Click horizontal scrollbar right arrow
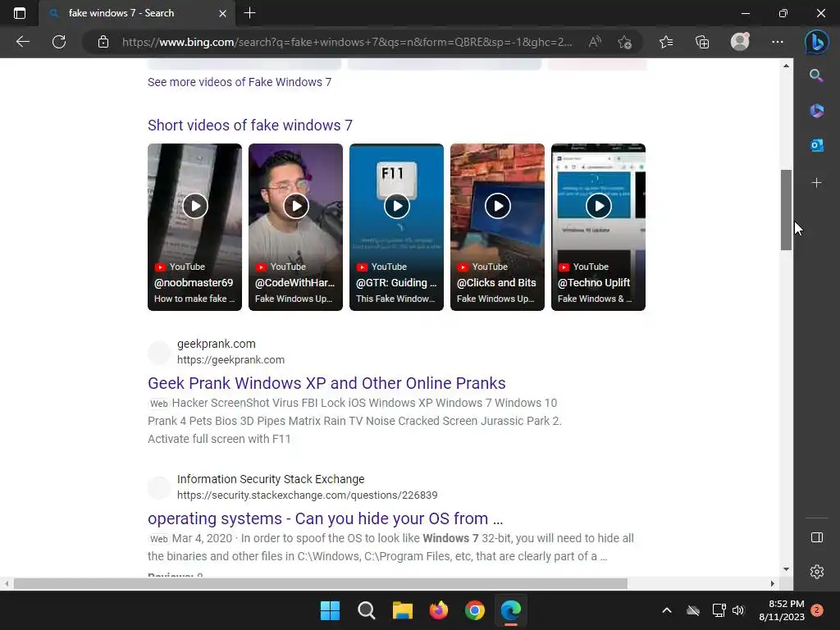Viewport: 840px width, 630px height. (x=773, y=583)
